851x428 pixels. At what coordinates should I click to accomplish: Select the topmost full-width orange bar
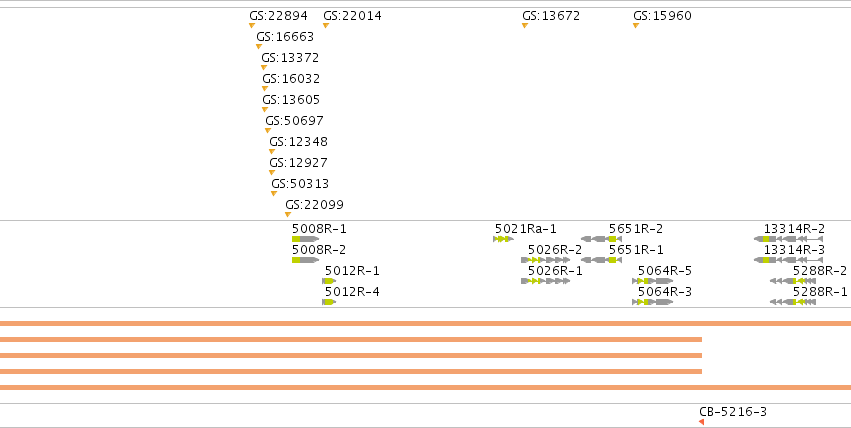pyautogui.click(x=426, y=323)
